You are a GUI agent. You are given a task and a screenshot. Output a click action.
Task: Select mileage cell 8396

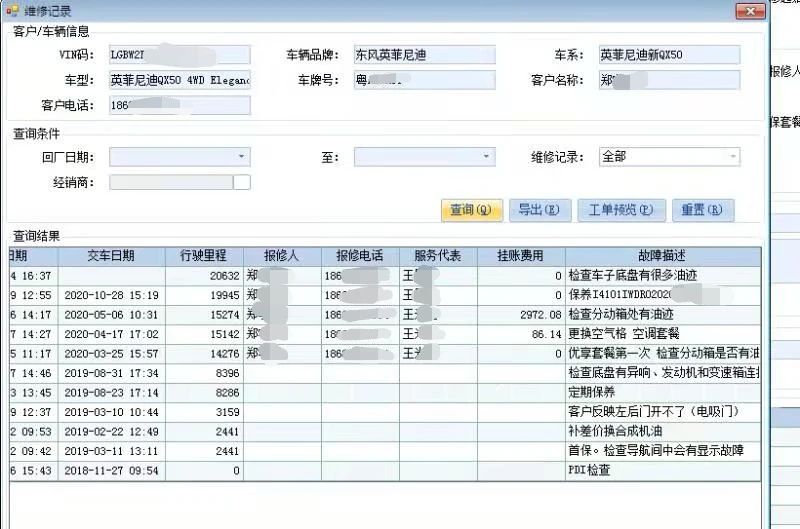(204, 373)
